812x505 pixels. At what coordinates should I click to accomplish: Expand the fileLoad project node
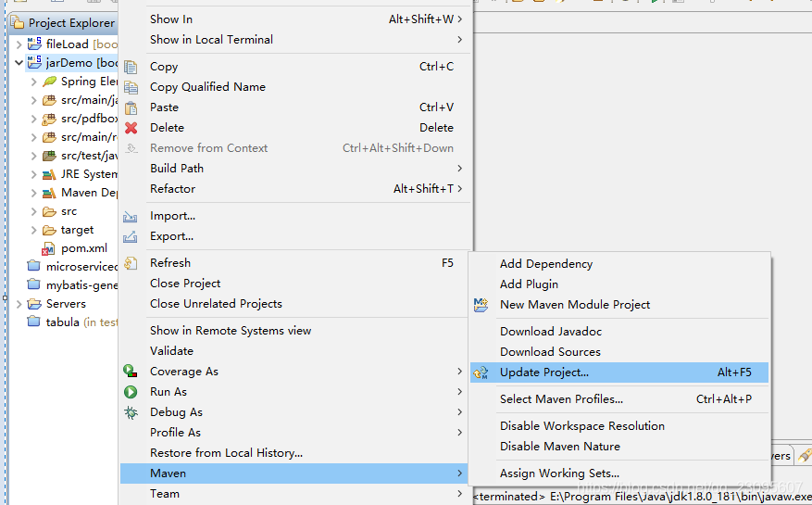[x=19, y=44]
